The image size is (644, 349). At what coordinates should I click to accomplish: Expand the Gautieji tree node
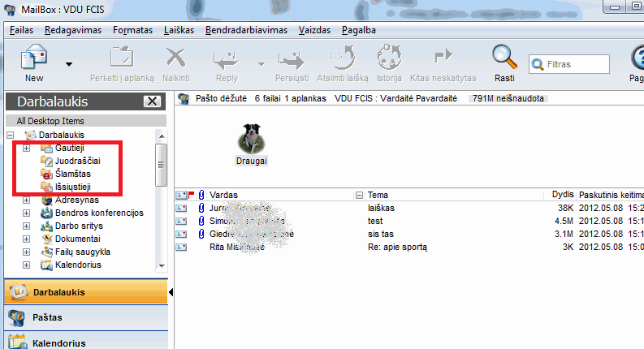point(27,148)
